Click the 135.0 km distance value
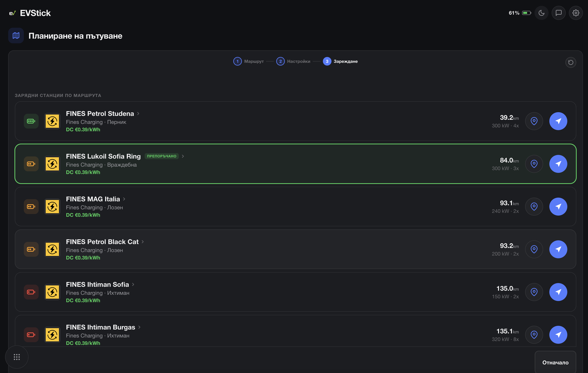Screen dimensions: 588x373 (508, 288)
